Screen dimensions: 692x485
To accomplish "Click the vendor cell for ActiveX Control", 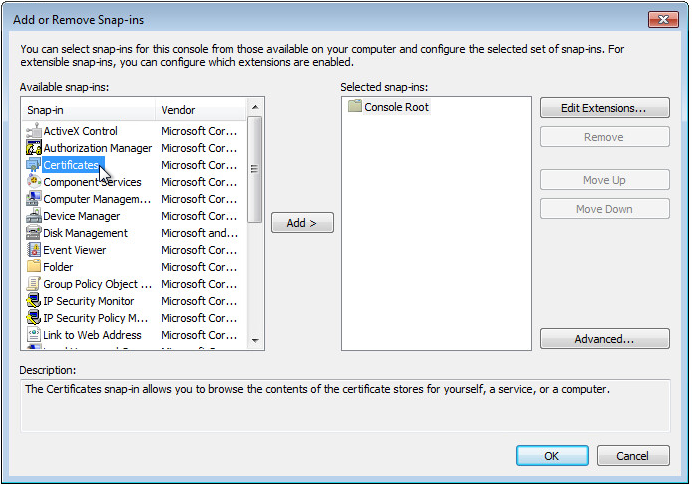I will click(199, 131).
